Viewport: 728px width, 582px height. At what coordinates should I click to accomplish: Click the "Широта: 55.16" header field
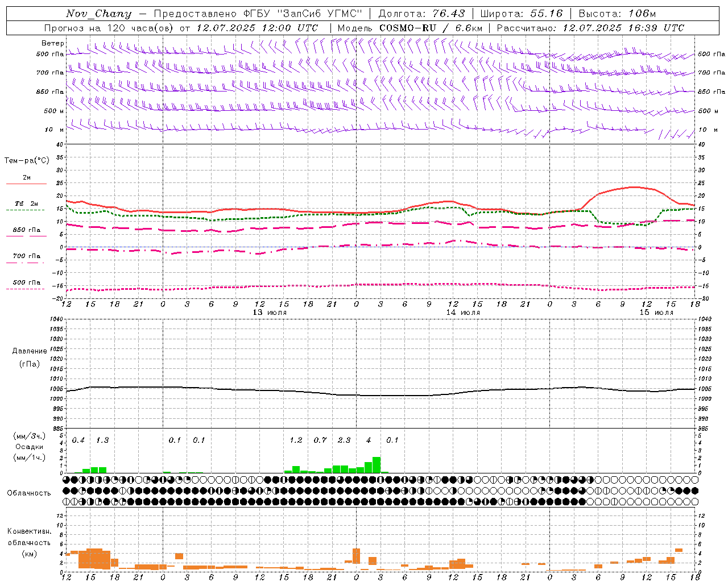tap(521, 14)
